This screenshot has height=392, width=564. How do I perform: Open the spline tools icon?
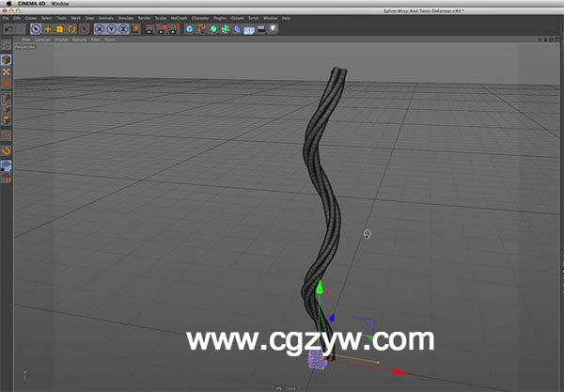point(201,29)
